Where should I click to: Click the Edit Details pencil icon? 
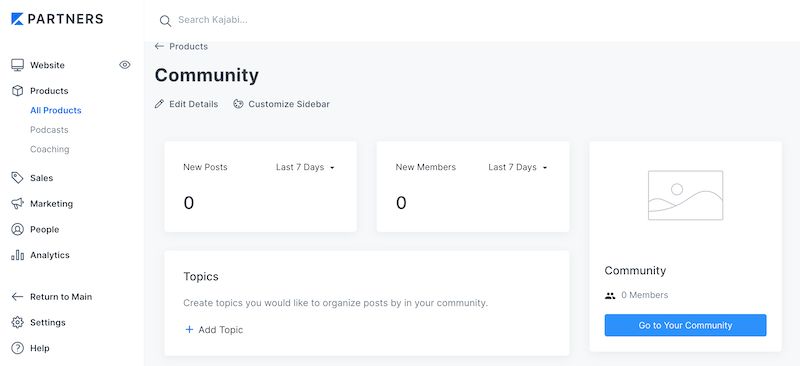[x=159, y=104]
